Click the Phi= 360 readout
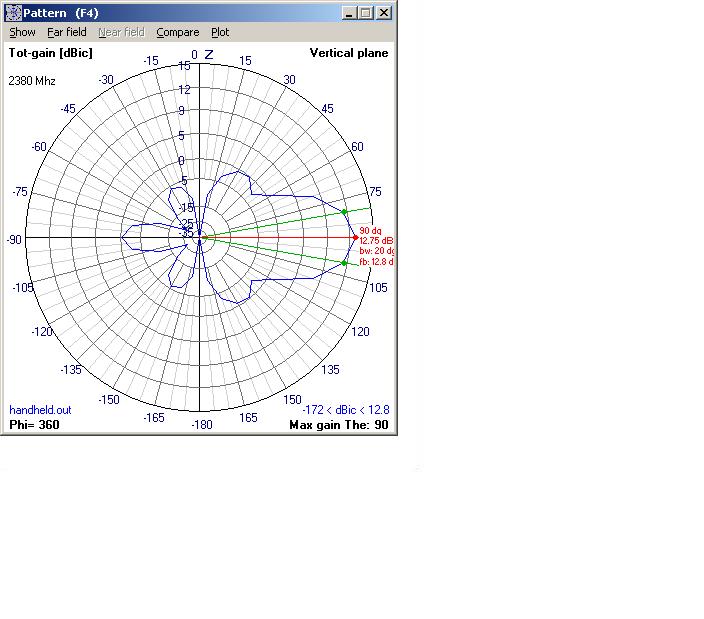 tap(35, 425)
